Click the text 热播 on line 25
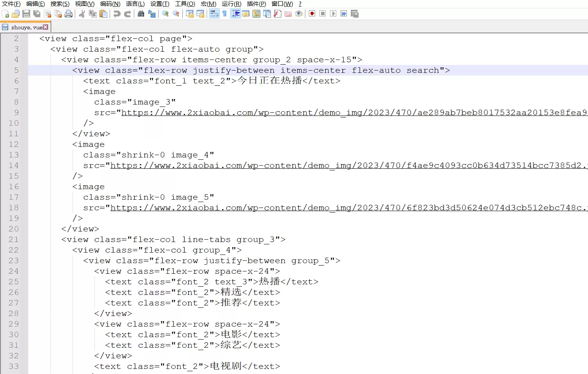 click(x=270, y=281)
